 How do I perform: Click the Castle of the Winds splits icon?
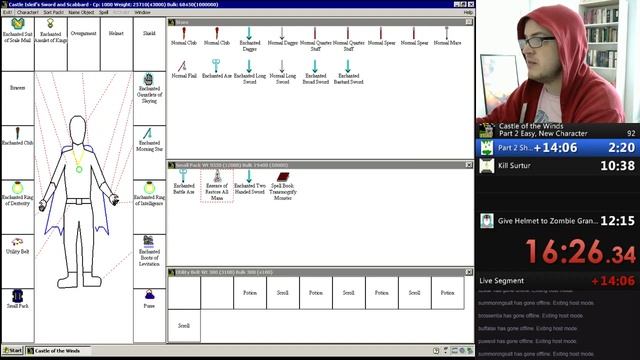pos(486,130)
